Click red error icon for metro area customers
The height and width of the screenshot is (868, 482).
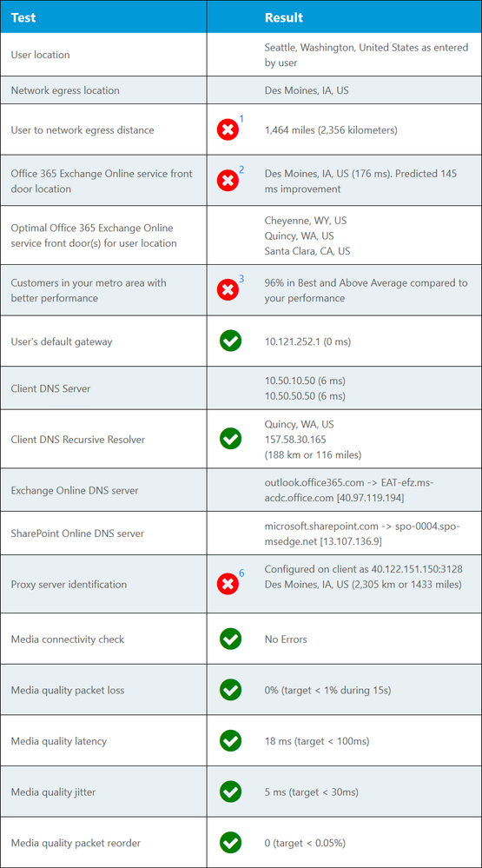point(228,289)
